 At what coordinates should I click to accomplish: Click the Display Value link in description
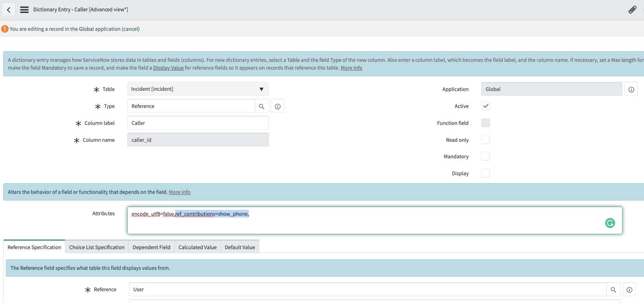pos(168,68)
